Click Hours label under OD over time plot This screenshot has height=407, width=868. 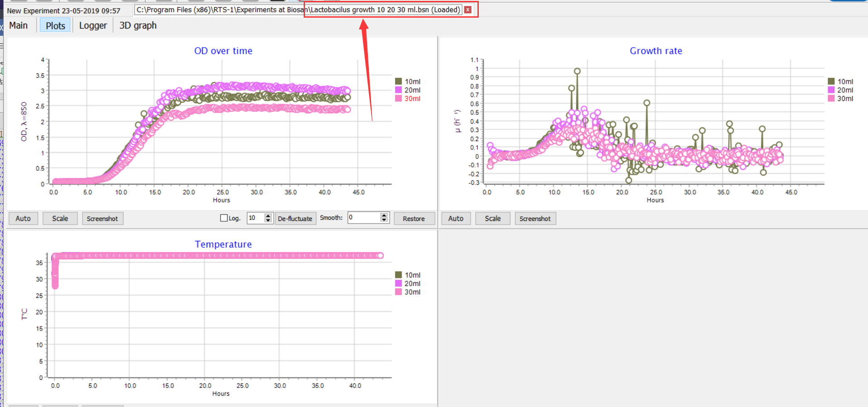click(221, 200)
